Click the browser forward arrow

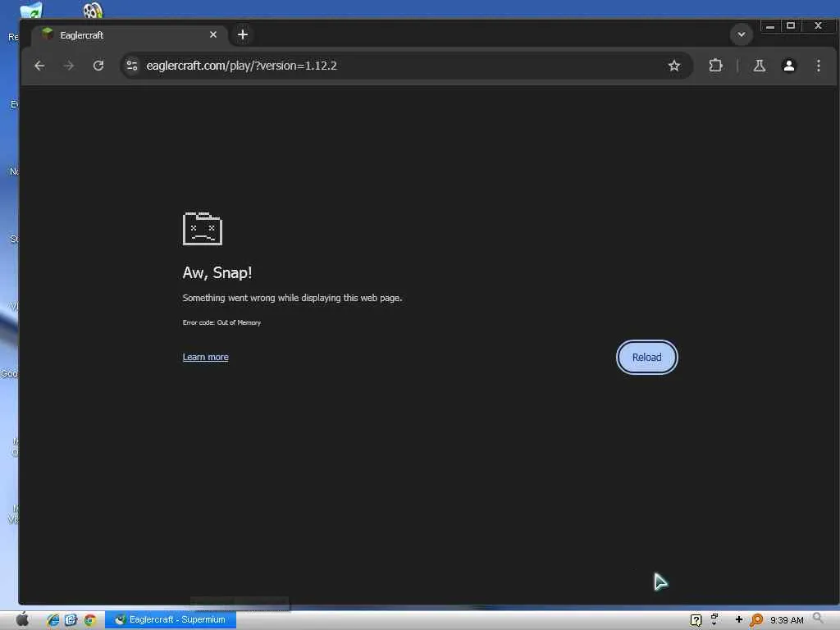click(69, 66)
